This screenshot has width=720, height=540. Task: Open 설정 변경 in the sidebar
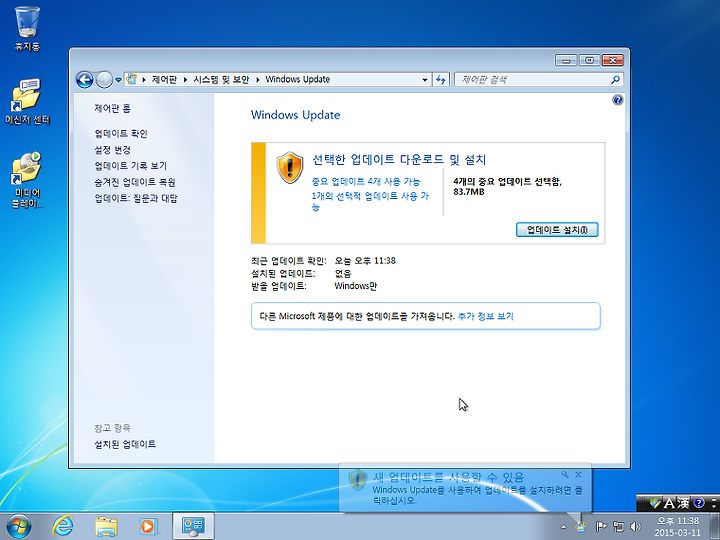tap(112, 150)
